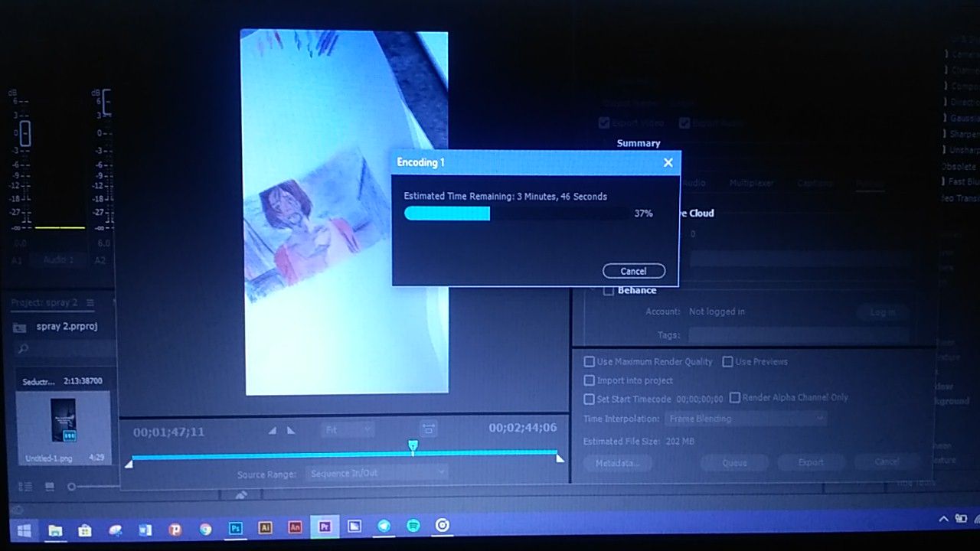Image resolution: width=980 pixels, height=551 pixels.
Task: Click the left audio meter clip indicator
Action: click(x=24, y=133)
